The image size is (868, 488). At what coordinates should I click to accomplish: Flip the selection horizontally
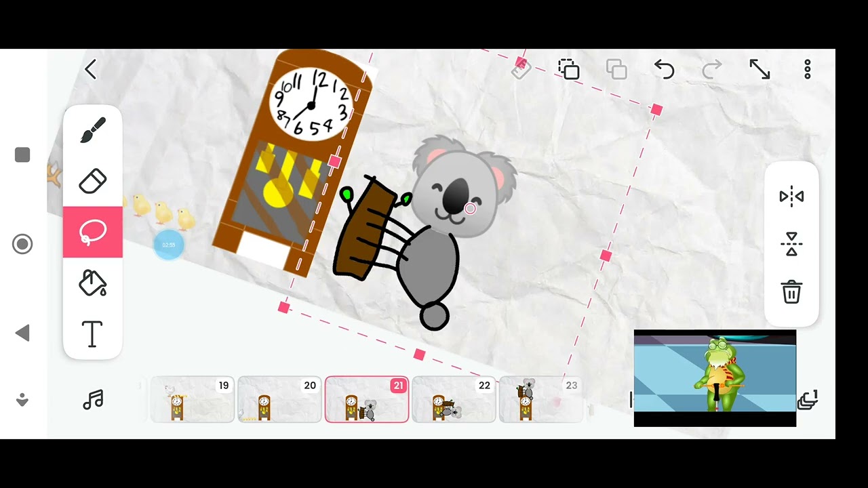click(x=791, y=197)
